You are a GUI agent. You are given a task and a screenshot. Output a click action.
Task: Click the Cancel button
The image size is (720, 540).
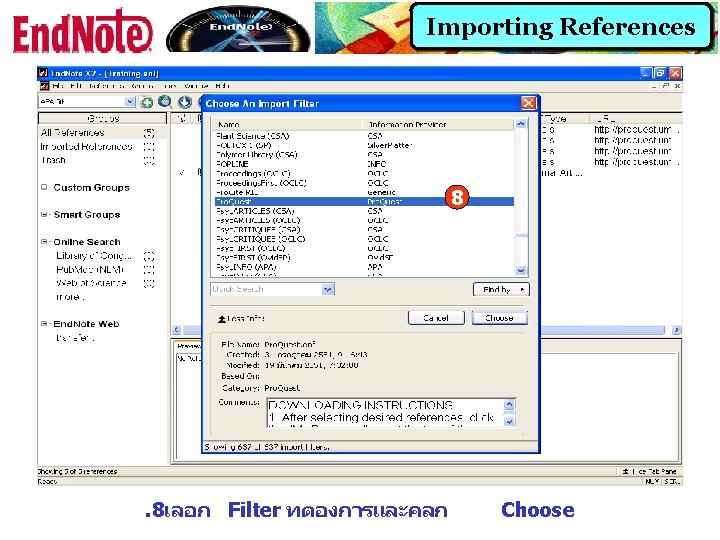pyautogui.click(x=436, y=318)
